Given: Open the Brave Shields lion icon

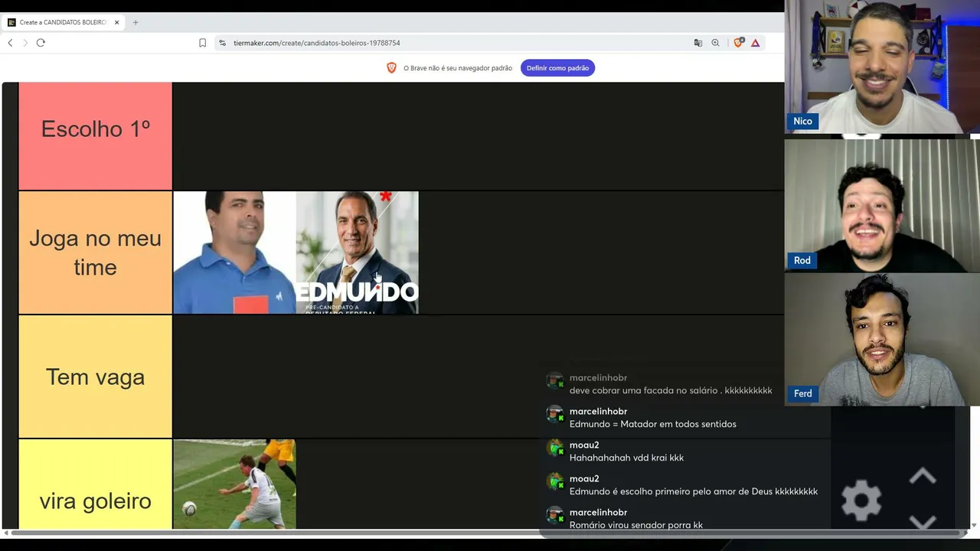Looking at the screenshot, I should click(x=738, y=43).
